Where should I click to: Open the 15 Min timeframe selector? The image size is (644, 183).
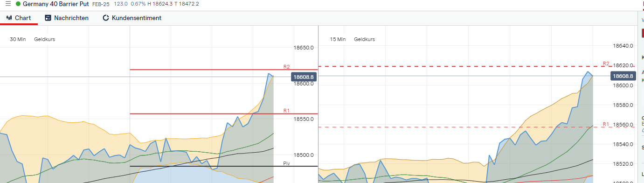click(338, 39)
